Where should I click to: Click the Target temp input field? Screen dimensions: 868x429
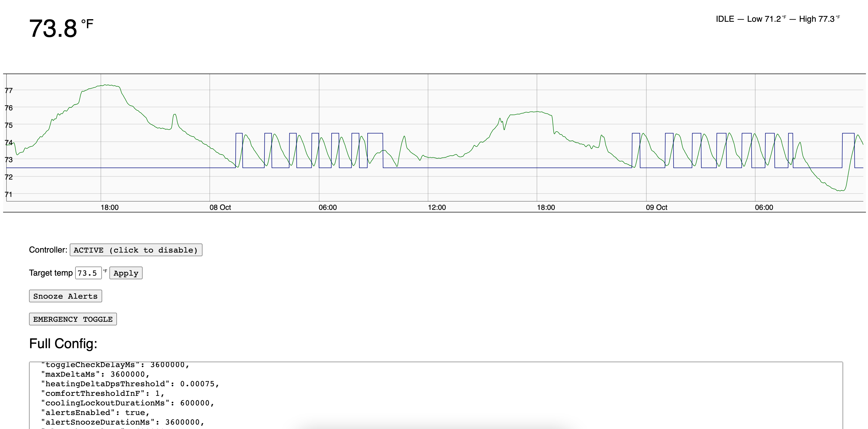pyautogui.click(x=88, y=273)
